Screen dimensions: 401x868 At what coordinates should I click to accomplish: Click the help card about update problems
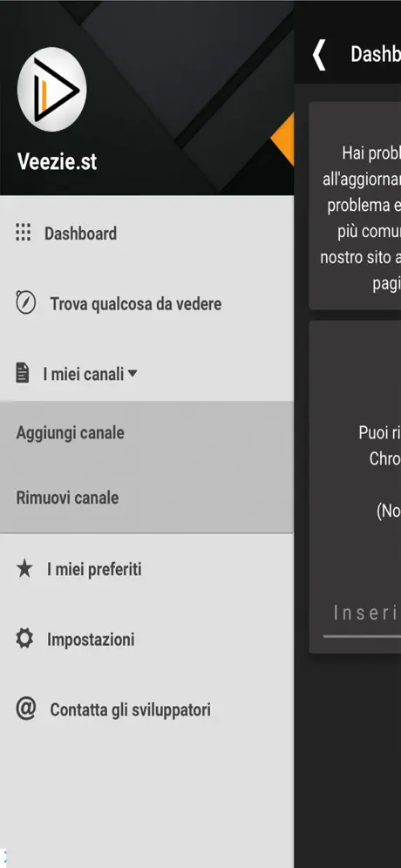click(x=355, y=206)
